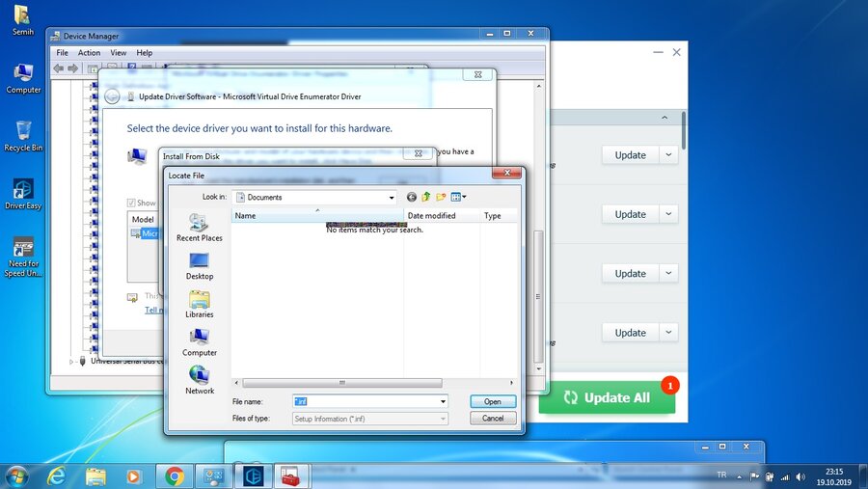868x489 pixels.
Task: Show hidden tray icons arrow
Action: 739,476
